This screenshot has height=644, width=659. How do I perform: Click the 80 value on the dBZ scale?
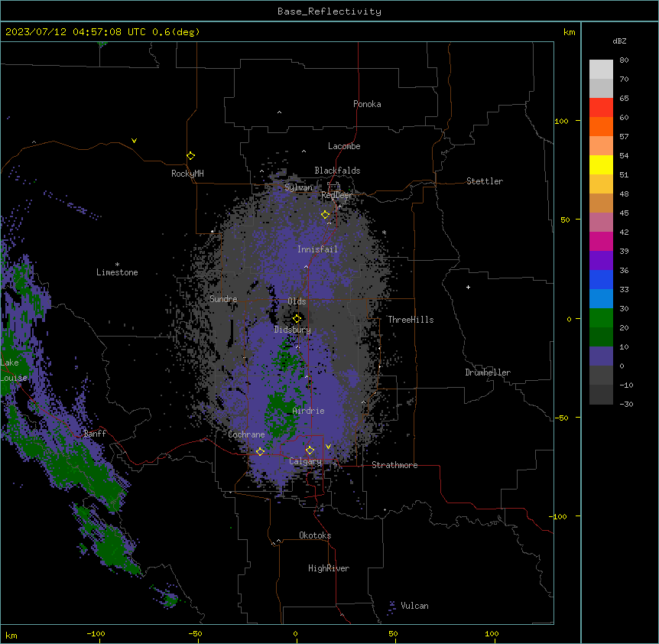624,60
